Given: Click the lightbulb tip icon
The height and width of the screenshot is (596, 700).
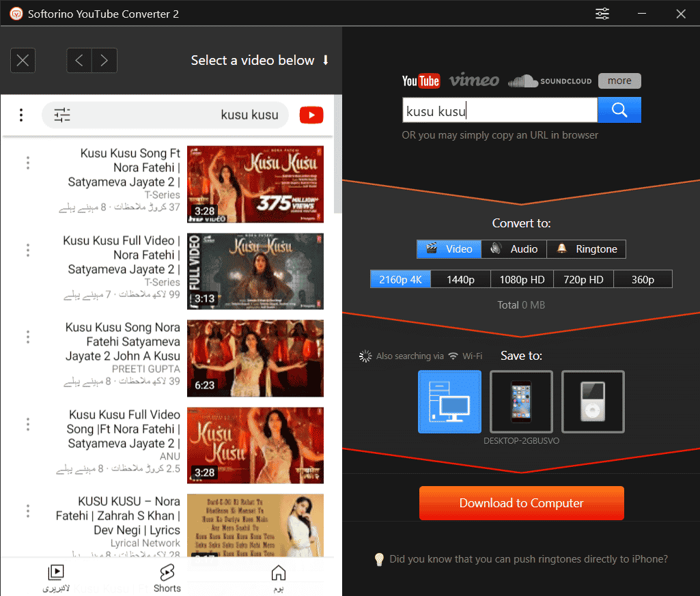Looking at the screenshot, I should pos(378,559).
